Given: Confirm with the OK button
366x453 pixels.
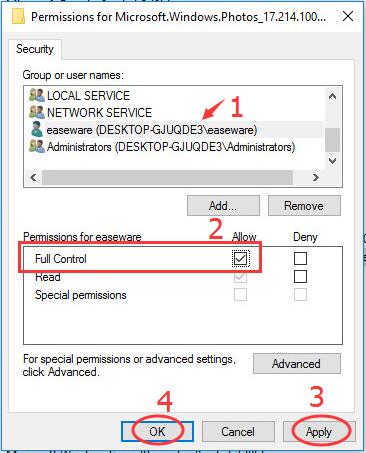Looking at the screenshot, I should 157,432.
